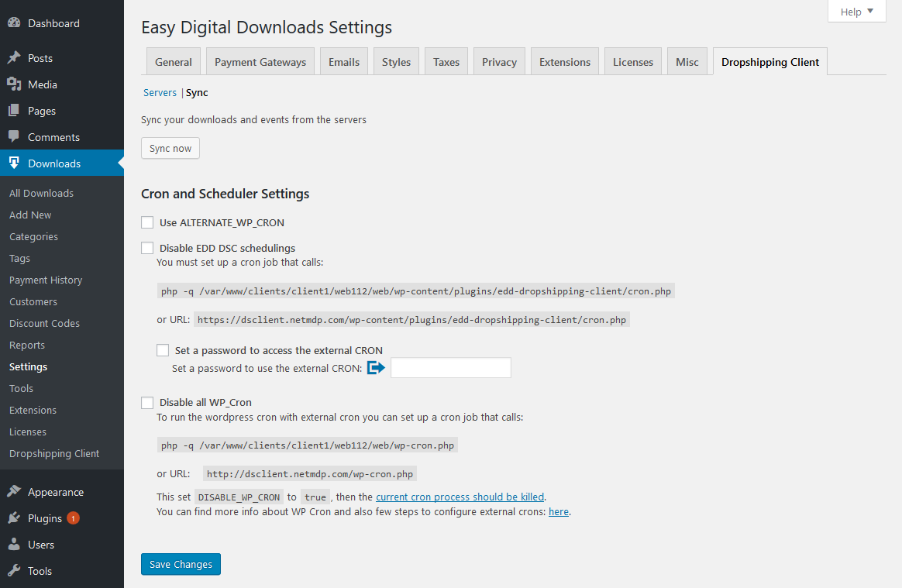Open the Licenses settings tab
Image resolution: width=902 pixels, height=588 pixels.
point(633,61)
